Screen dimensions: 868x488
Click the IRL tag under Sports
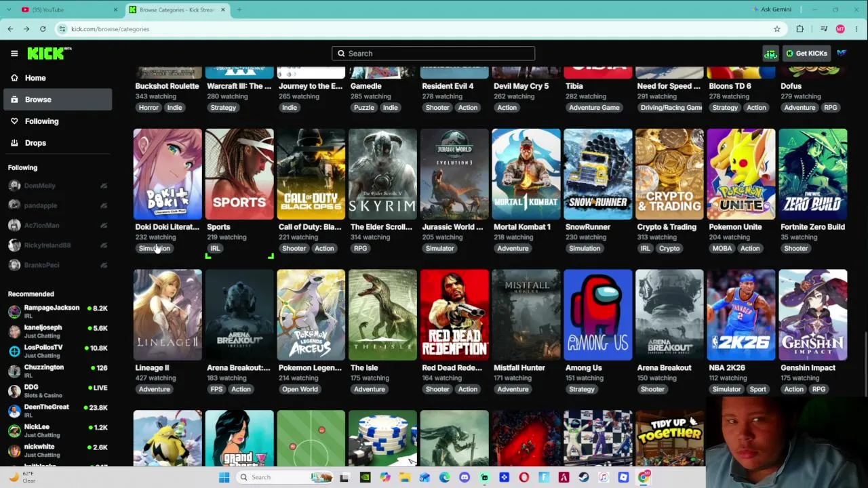215,249
